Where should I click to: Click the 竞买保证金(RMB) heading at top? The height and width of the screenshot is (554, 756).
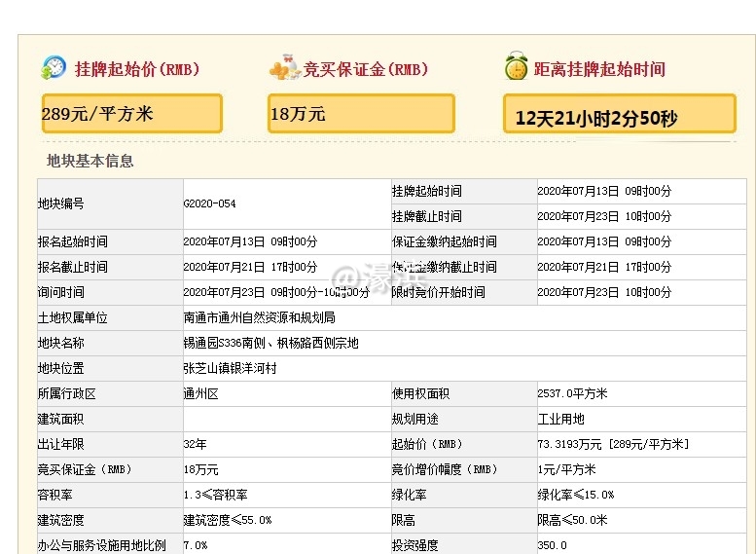(x=366, y=70)
